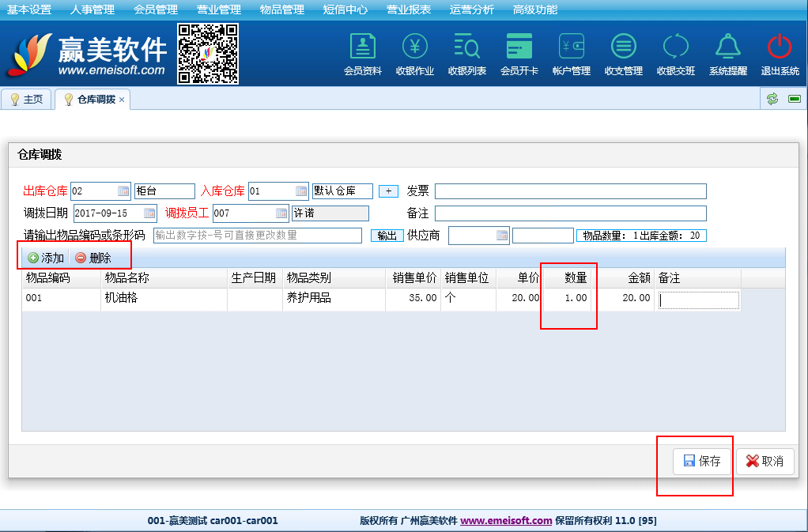Open 入库仓库 dropdown picker
The height and width of the screenshot is (532, 808).
[301, 191]
